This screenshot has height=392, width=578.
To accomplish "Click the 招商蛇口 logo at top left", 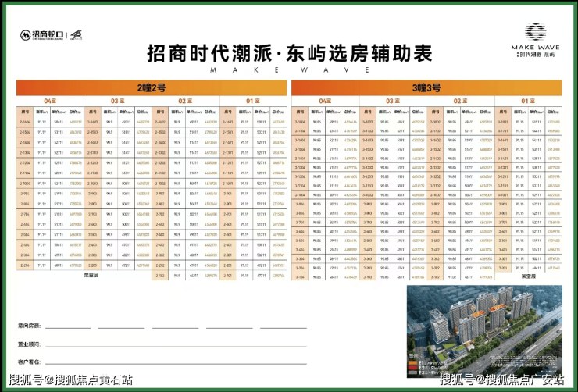I will (x=48, y=35).
